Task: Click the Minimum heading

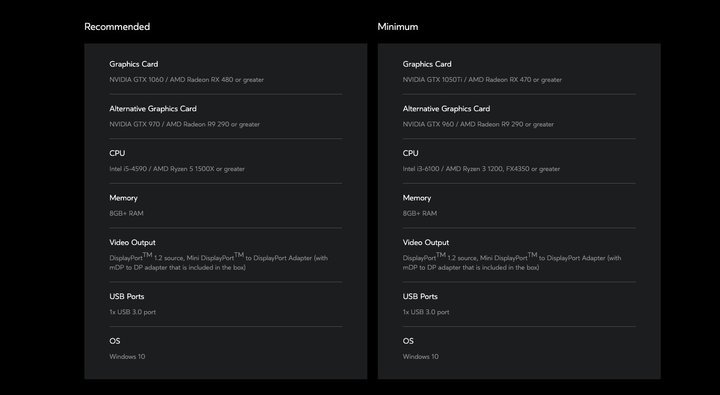Action: tap(398, 27)
